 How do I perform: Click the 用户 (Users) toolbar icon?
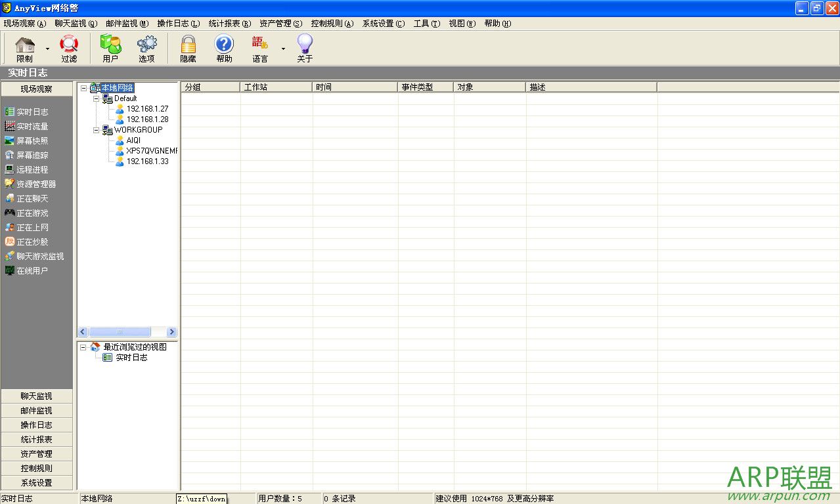click(x=110, y=48)
